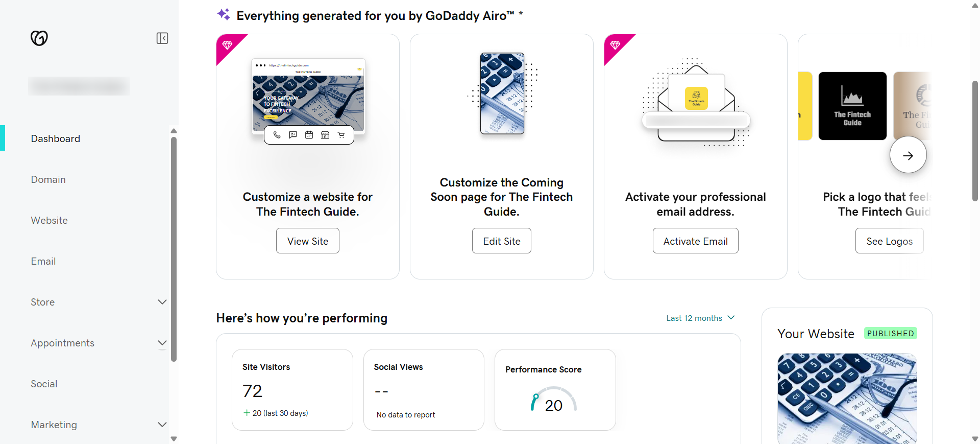980x444 pixels.
Task: Select the black Fintech Guide logo thumbnail
Action: click(852, 106)
